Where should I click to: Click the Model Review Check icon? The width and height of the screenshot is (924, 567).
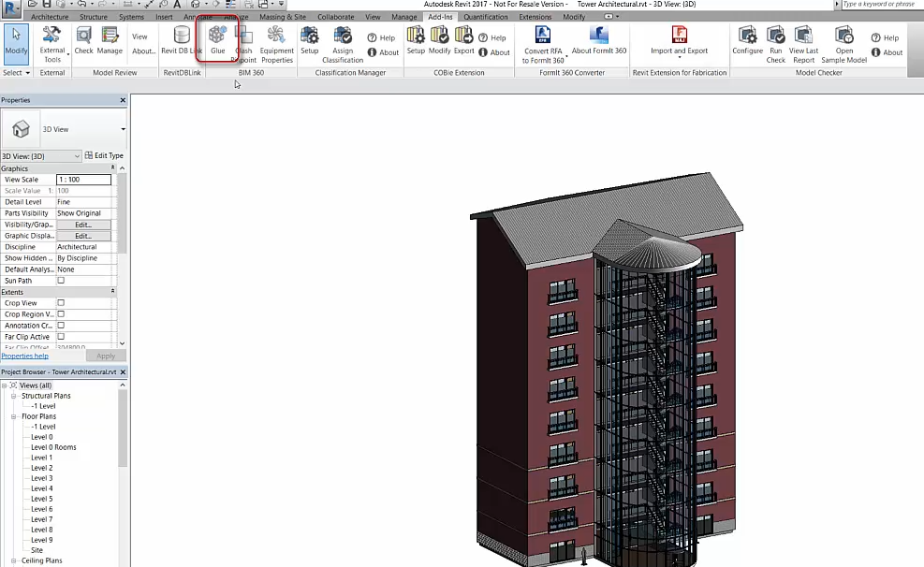coord(83,40)
